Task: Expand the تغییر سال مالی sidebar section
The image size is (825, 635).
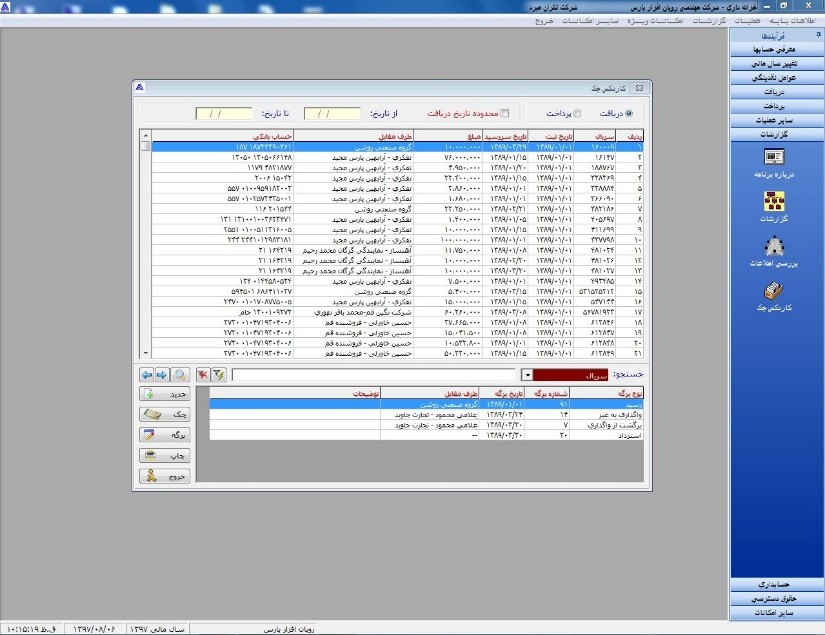Action: tap(777, 64)
